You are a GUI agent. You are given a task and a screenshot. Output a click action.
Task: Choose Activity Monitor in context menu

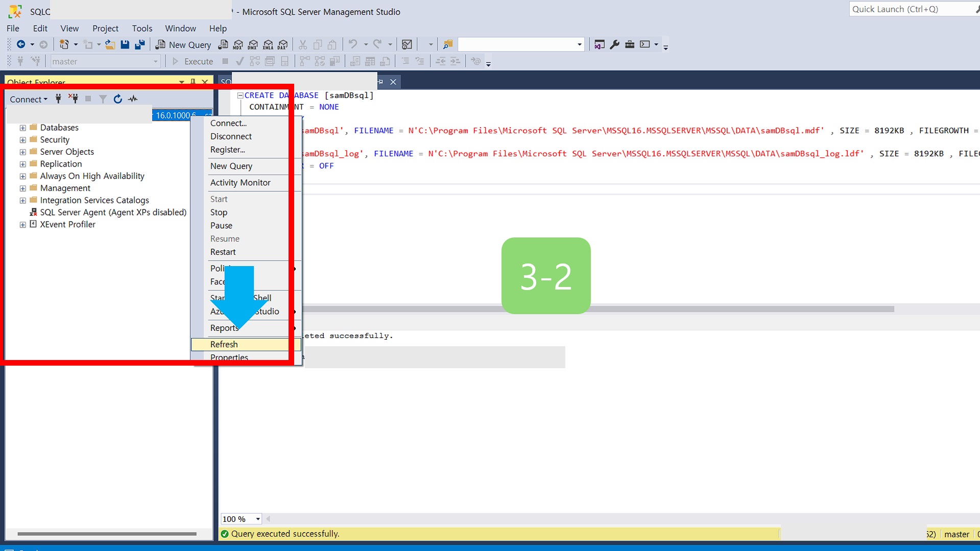(246, 182)
